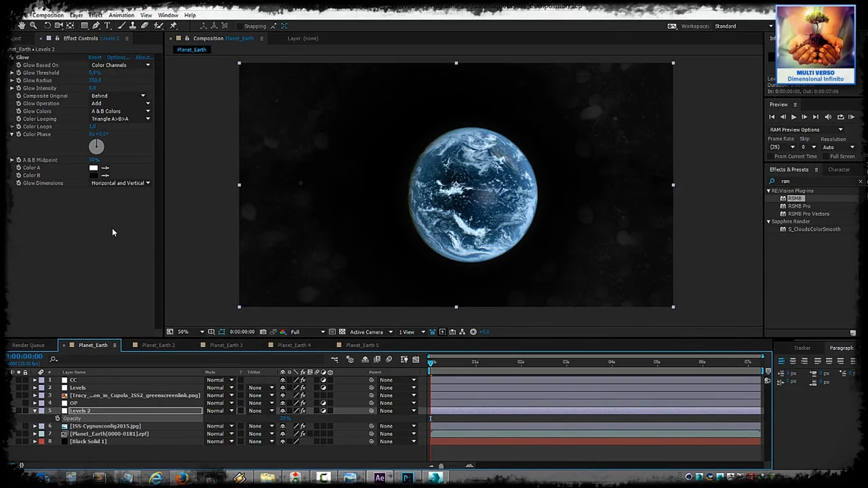Image resolution: width=868 pixels, height=488 pixels.
Task: Select the Unified Camera tool
Action: point(59,26)
